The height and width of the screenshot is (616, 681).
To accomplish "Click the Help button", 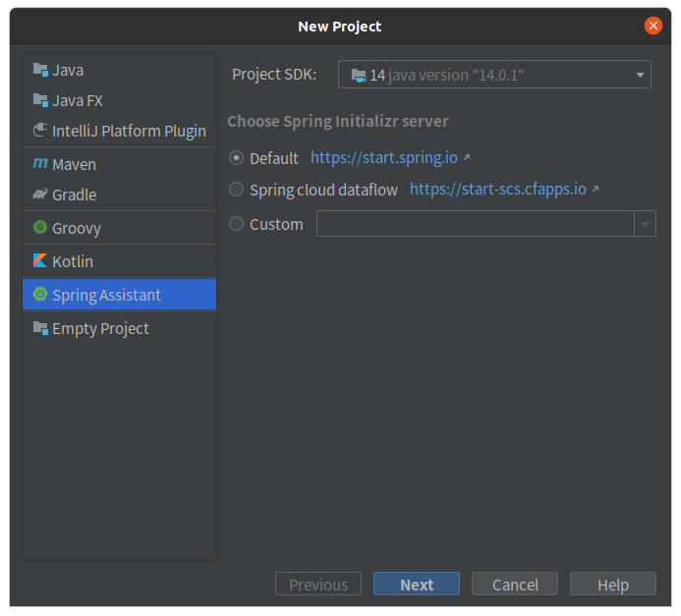I will [x=613, y=585].
